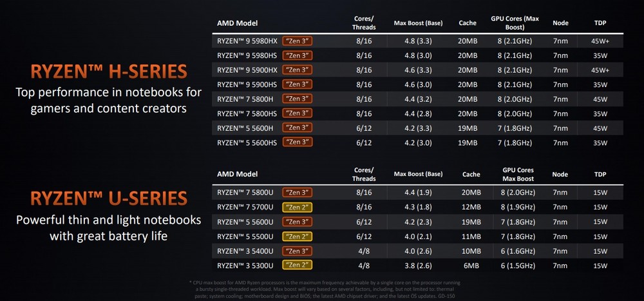Click the Node header in U-series table
This screenshot has width=644, height=301.
click(x=560, y=174)
